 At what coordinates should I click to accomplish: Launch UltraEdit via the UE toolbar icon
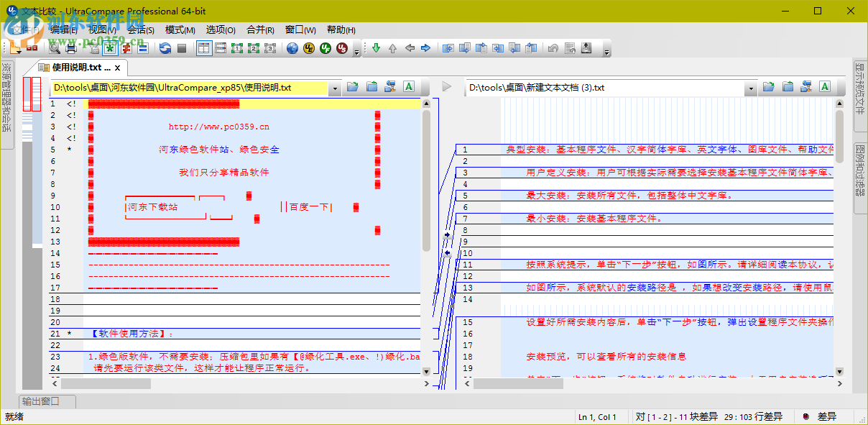coord(309,49)
